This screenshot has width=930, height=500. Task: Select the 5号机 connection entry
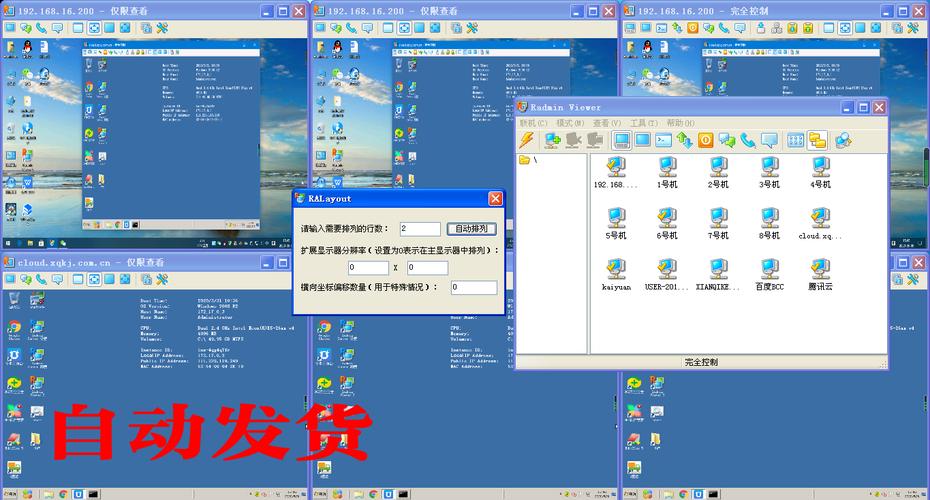click(x=616, y=224)
